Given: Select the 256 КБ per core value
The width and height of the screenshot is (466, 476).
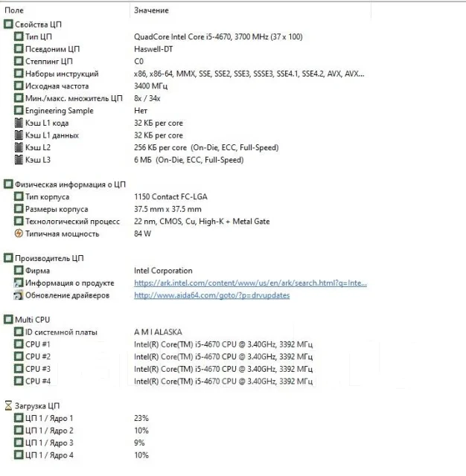Looking at the screenshot, I should coord(206,147).
